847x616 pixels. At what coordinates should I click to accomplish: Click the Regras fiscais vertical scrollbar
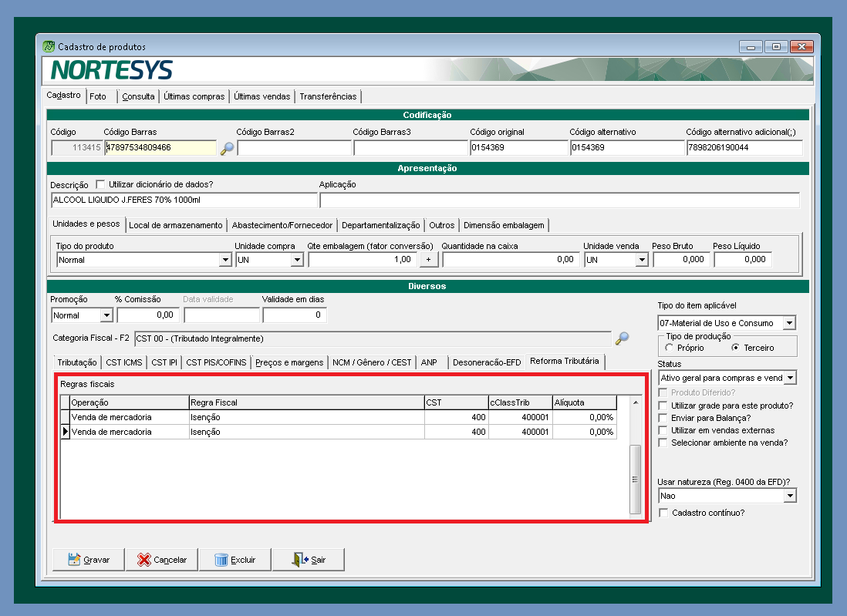tap(635, 478)
